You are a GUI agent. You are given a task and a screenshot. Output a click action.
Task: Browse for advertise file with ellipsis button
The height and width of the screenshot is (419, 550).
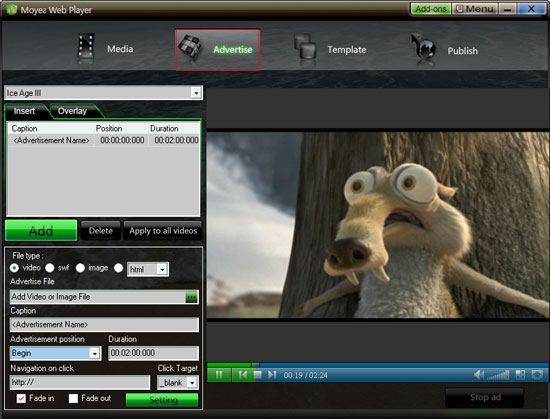tap(192, 297)
